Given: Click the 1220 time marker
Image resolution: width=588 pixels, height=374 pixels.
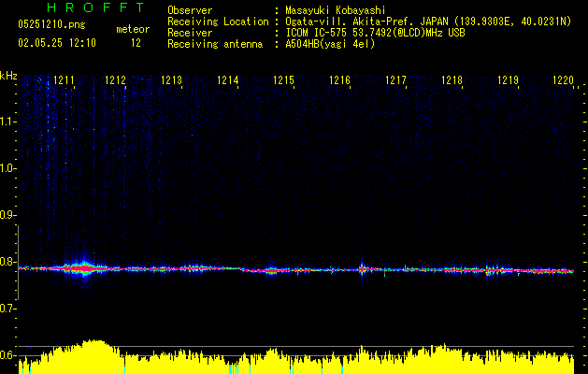Looking at the screenshot, I should click(x=564, y=80).
